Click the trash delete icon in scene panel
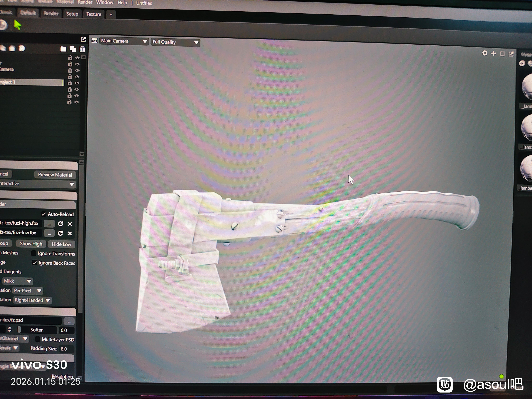Image resolution: width=532 pixels, height=399 pixels. (x=82, y=49)
